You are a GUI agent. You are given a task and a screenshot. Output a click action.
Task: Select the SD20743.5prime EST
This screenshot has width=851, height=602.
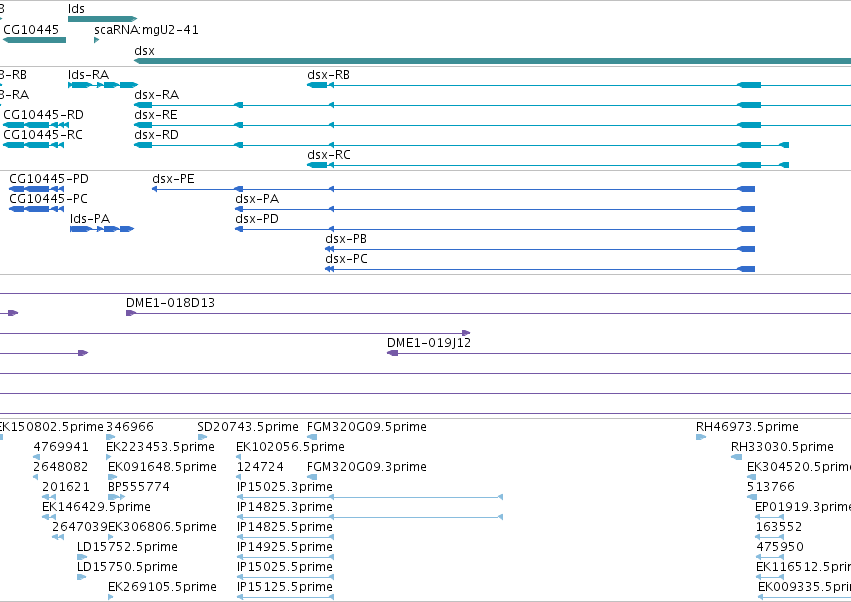coord(202,437)
